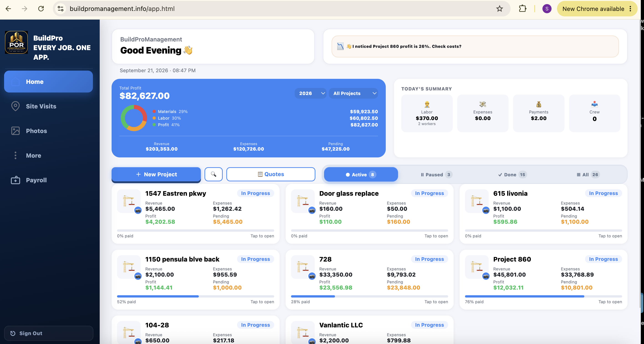Screen dimensions: 644x344
Task: Click the Site Visits location pin icon
Action: click(x=15, y=106)
